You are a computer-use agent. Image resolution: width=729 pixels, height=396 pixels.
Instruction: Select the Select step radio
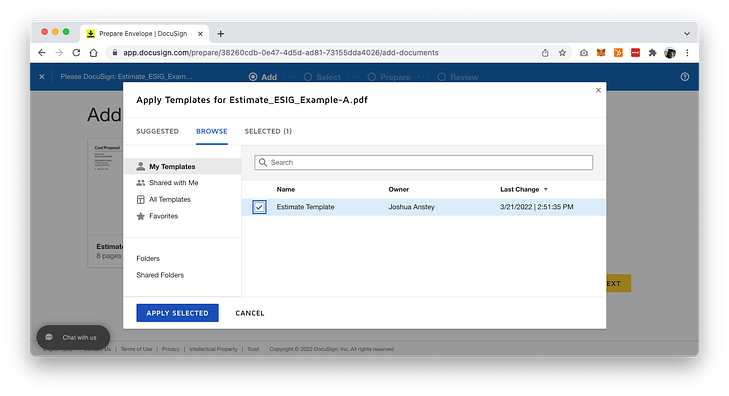coord(308,77)
